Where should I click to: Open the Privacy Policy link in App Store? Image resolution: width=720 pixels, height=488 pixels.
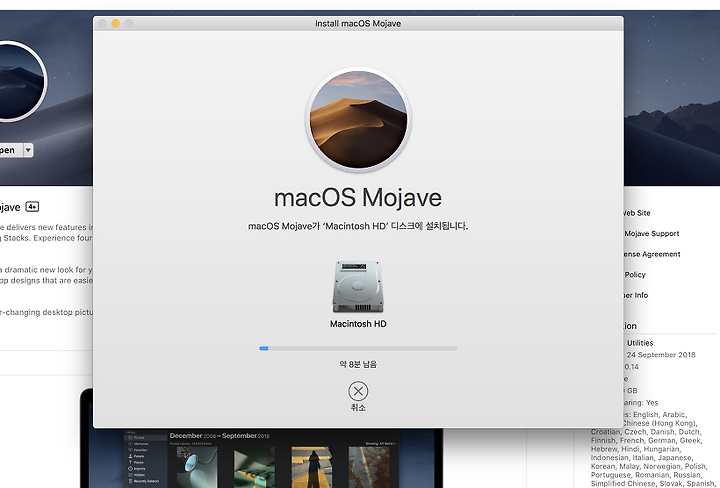pyautogui.click(x=635, y=275)
